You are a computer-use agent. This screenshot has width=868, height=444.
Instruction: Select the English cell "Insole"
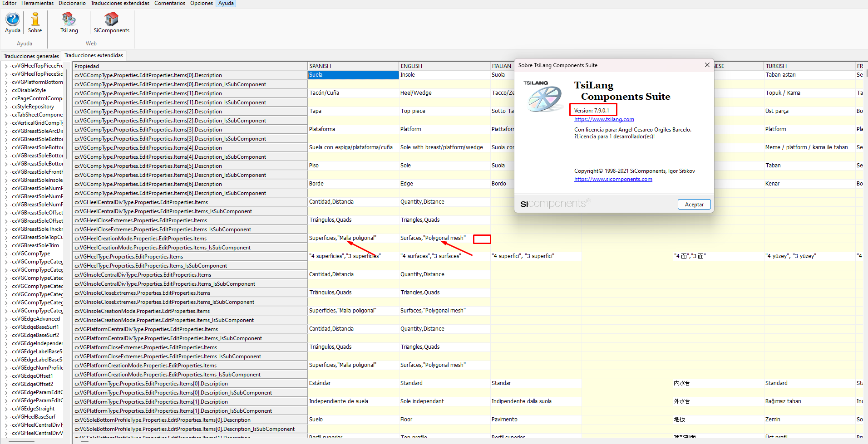point(444,75)
